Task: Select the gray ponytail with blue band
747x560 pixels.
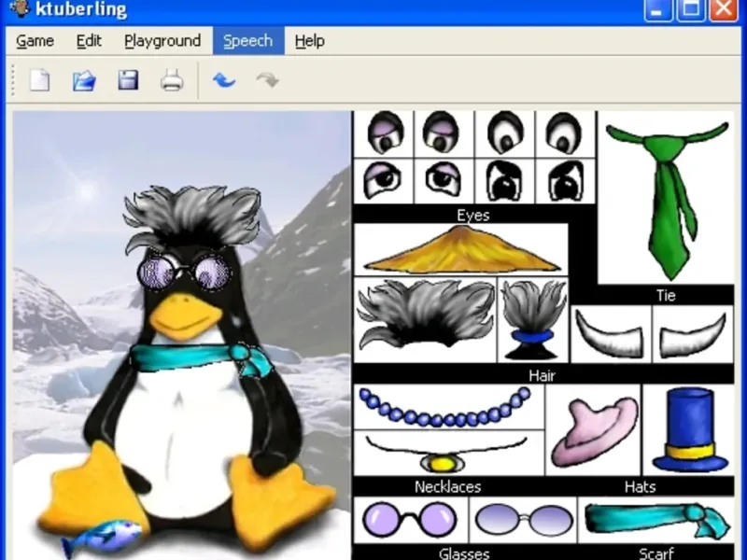Action: (x=533, y=320)
